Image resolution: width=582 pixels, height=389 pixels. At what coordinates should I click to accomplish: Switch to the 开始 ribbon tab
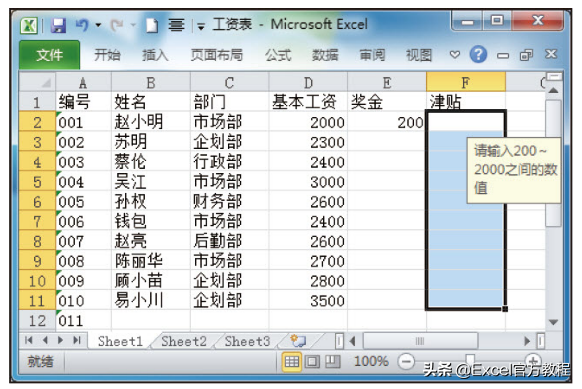coord(107,55)
